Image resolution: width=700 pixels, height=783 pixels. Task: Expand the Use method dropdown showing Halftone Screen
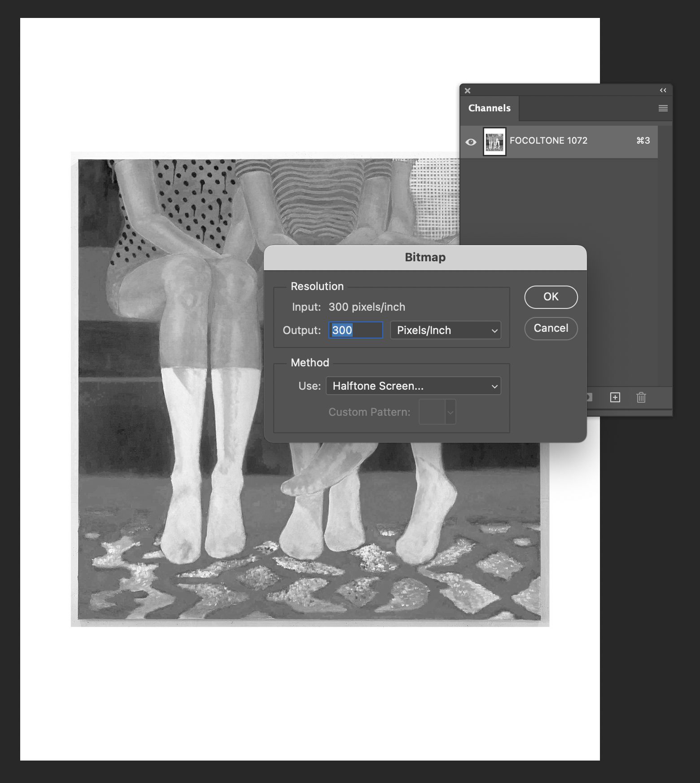(413, 386)
